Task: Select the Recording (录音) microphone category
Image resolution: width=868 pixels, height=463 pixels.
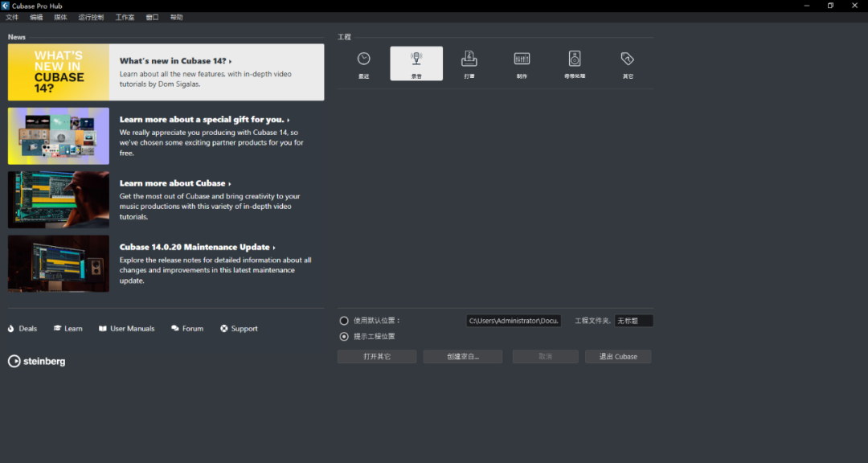Action: [416, 64]
